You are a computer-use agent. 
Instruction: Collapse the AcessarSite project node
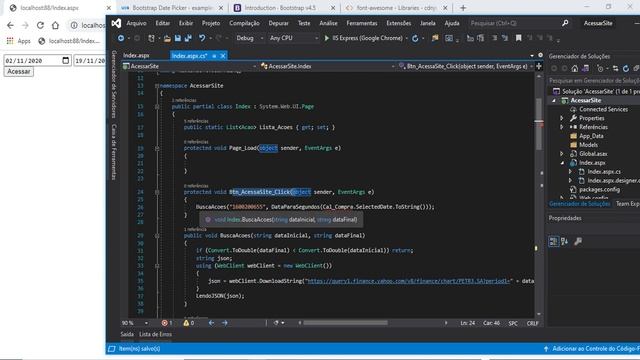(x=554, y=100)
